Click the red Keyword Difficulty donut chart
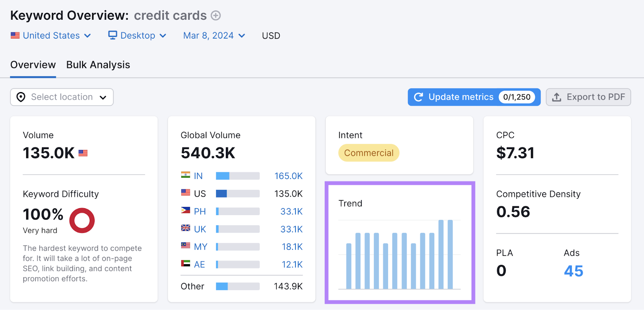The height and width of the screenshot is (310, 644). (82, 220)
